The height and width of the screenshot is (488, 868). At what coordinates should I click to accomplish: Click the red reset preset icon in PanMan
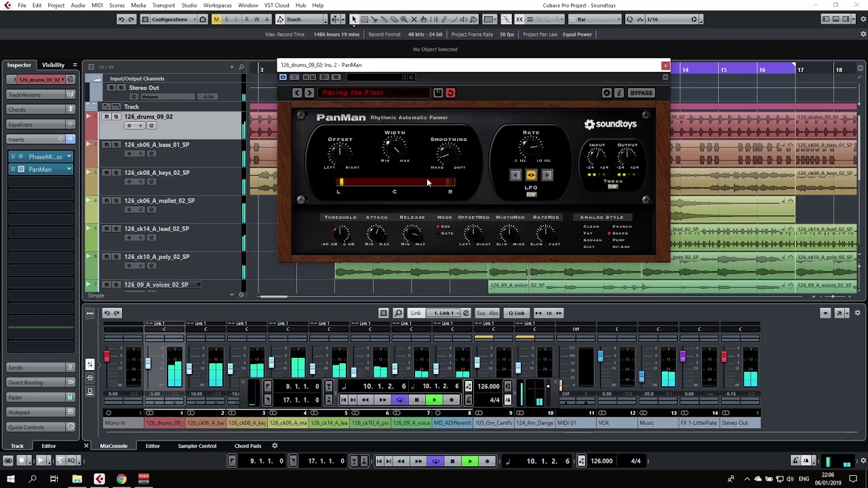[x=450, y=93]
